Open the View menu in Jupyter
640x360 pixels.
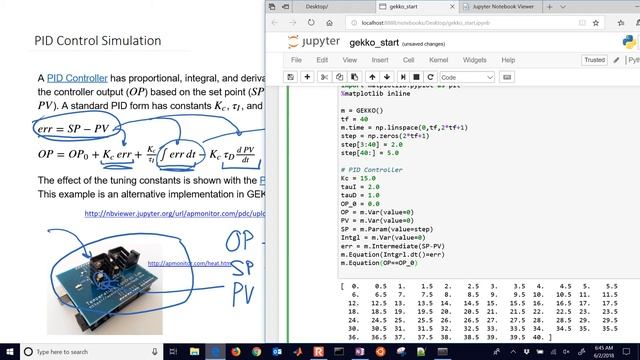pos(349,60)
